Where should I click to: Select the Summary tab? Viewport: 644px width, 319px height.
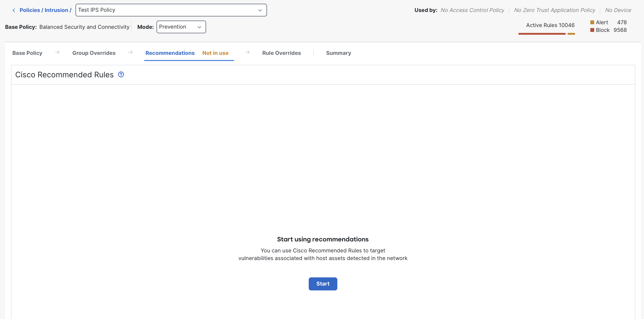point(338,53)
